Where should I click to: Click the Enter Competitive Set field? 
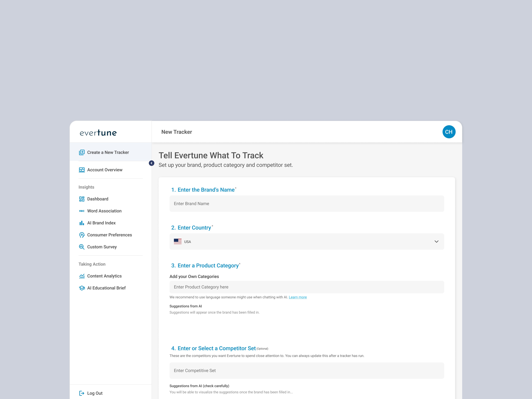[x=307, y=371]
